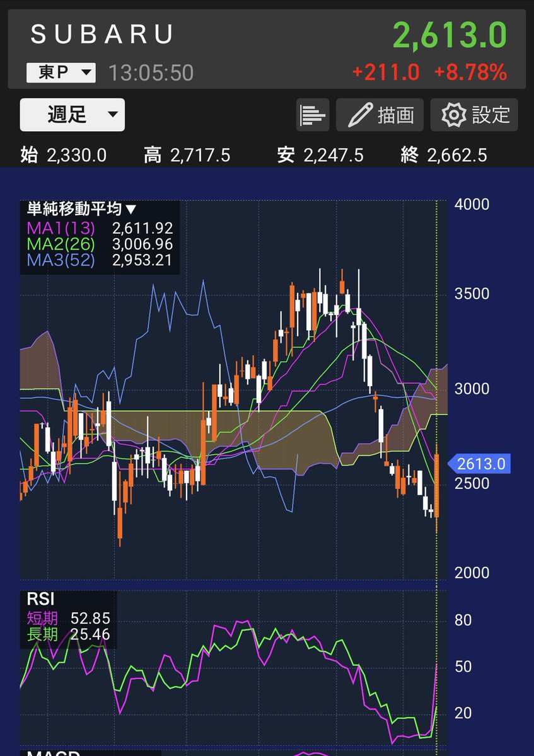Toggle the volume-by-price bars icon
534x756 pixels.
(x=313, y=115)
